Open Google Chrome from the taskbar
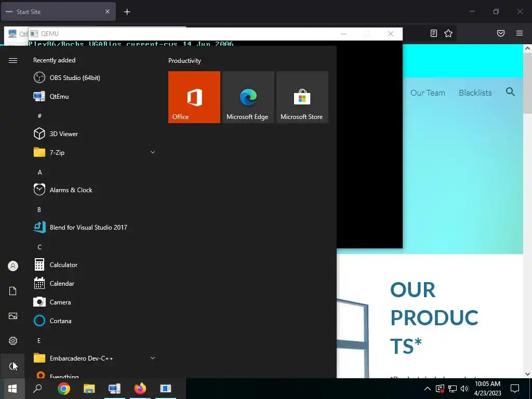The height and width of the screenshot is (399, 532). click(64, 389)
